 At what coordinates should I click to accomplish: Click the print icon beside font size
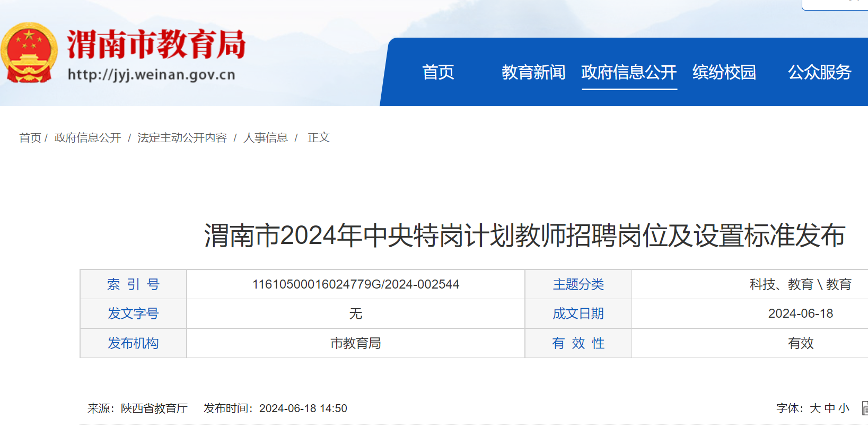pos(865,408)
